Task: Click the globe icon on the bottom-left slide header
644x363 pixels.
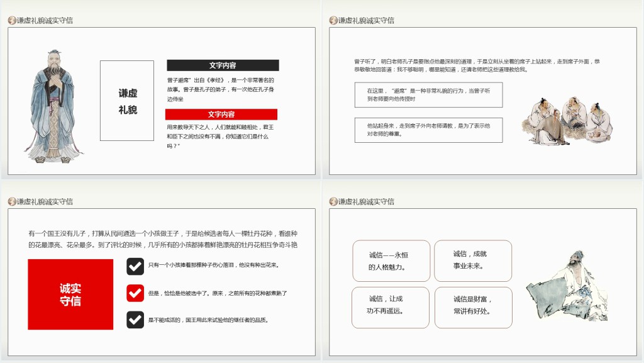Action: coord(12,201)
